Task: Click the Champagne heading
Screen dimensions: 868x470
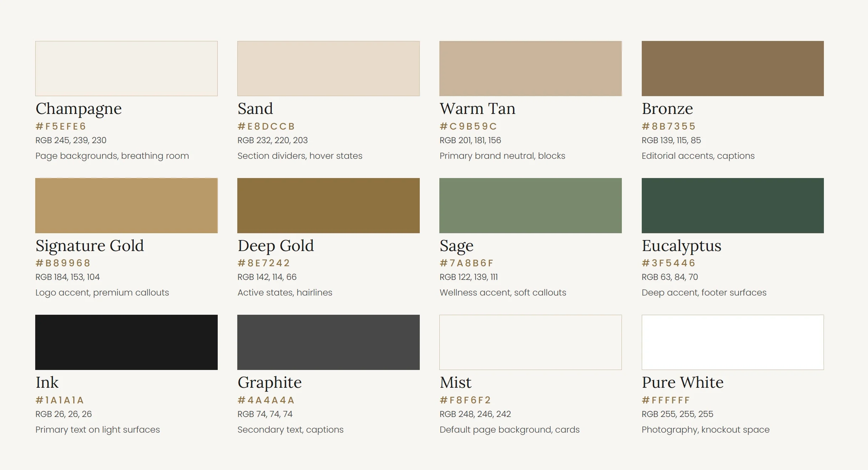Action: click(79, 109)
